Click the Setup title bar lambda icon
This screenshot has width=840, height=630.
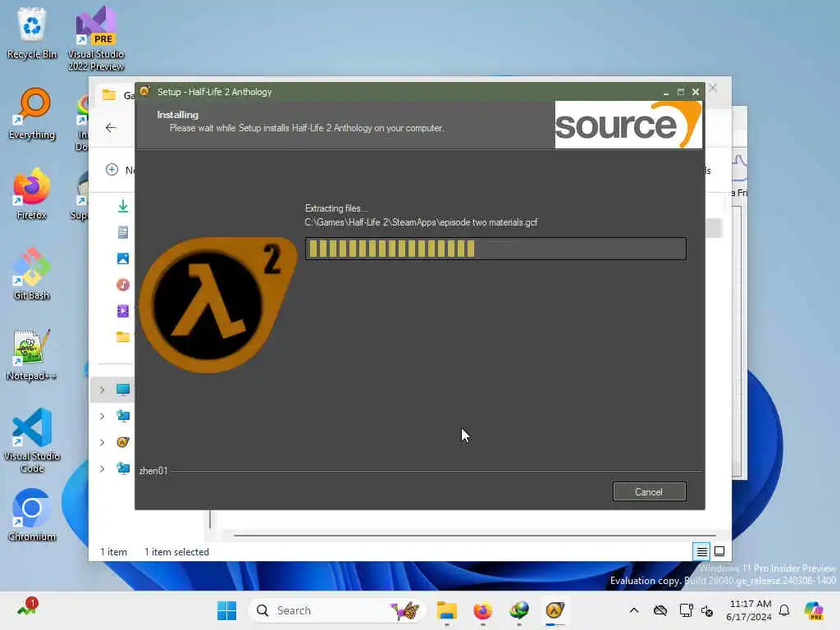[x=144, y=91]
